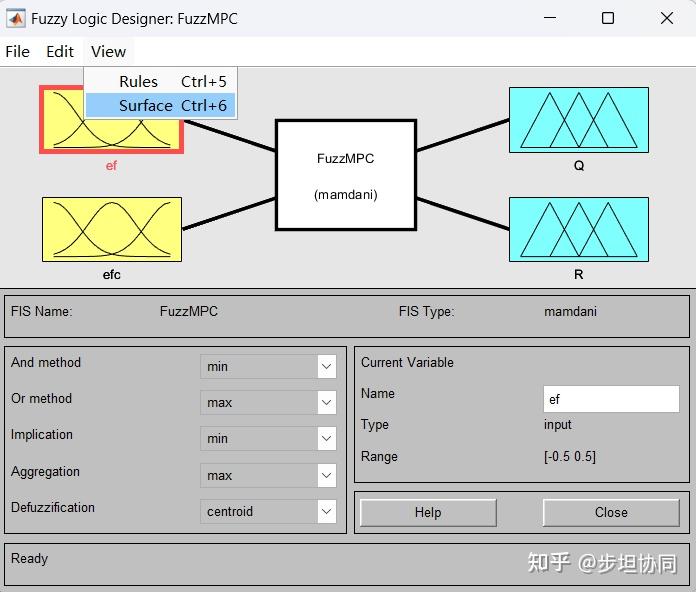Click the R label under the output box
The width and height of the screenshot is (696, 592).
(x=578, y=275)
